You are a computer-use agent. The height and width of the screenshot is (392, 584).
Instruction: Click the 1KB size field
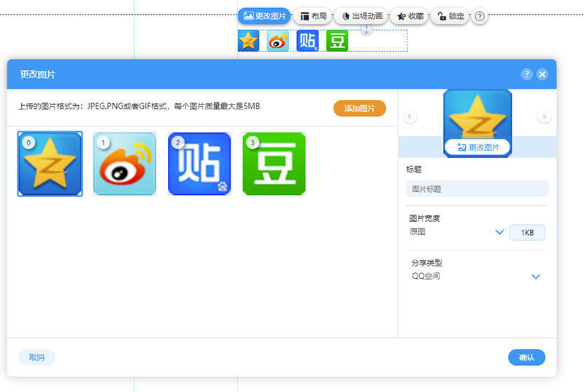point(527,233)
